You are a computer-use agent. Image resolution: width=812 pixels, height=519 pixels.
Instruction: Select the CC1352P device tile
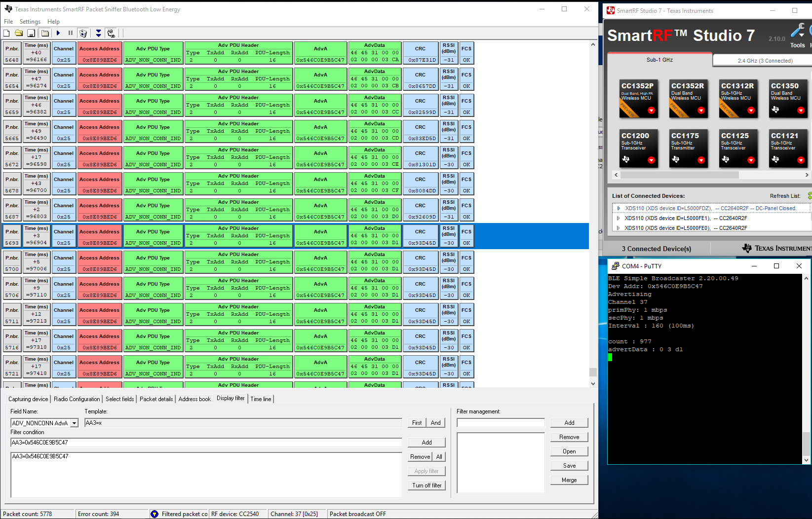638,99
